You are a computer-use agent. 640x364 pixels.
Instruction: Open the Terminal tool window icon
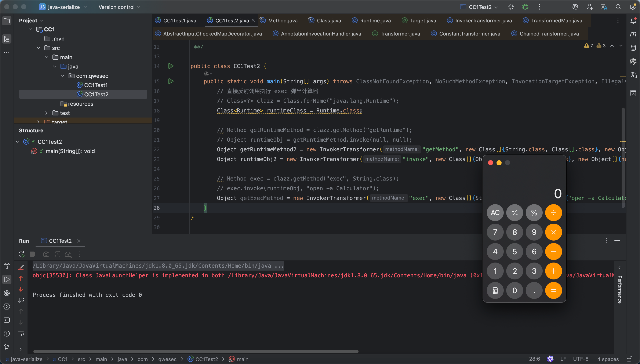pos(7,320)
